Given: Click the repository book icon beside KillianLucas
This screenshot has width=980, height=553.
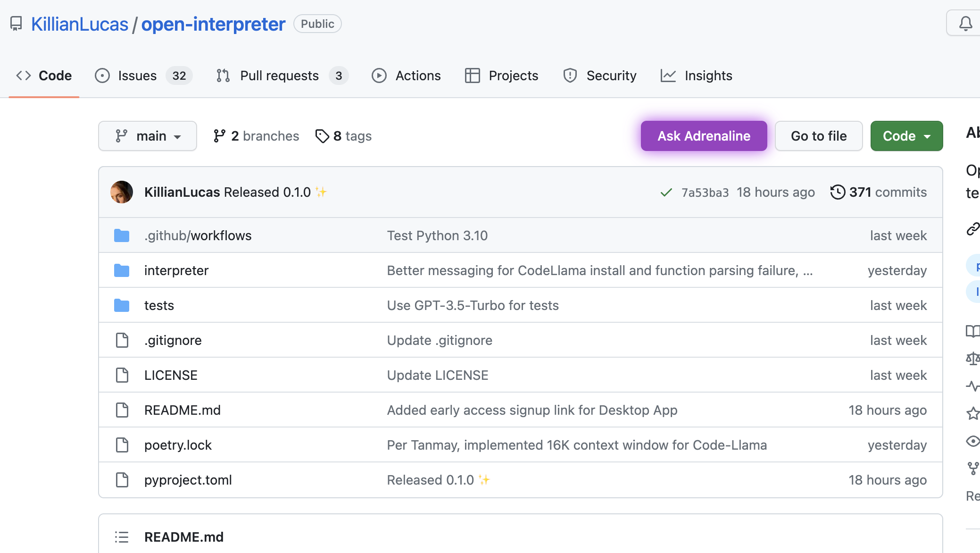Looking at the screenshot, I should click(x=17, y=22).
